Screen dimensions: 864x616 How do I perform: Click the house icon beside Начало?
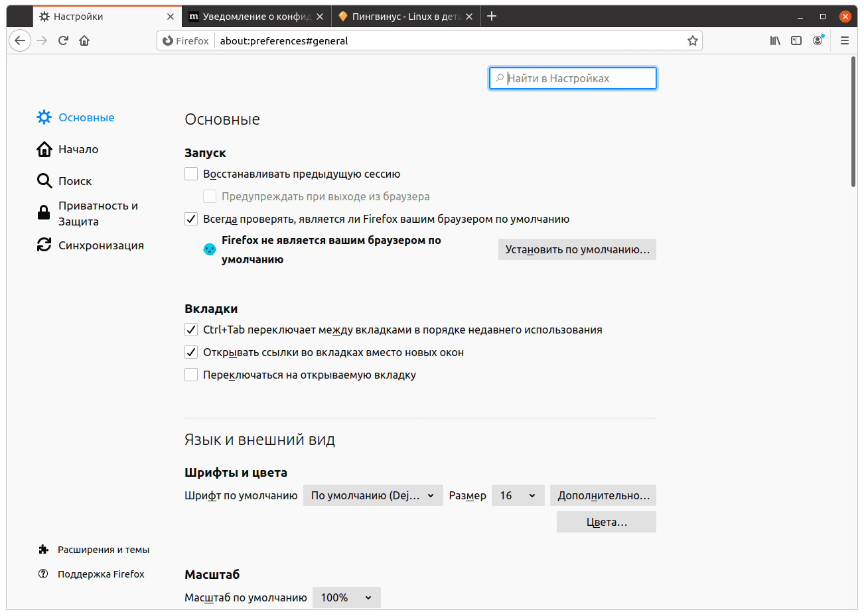click(x=44, y=149)
